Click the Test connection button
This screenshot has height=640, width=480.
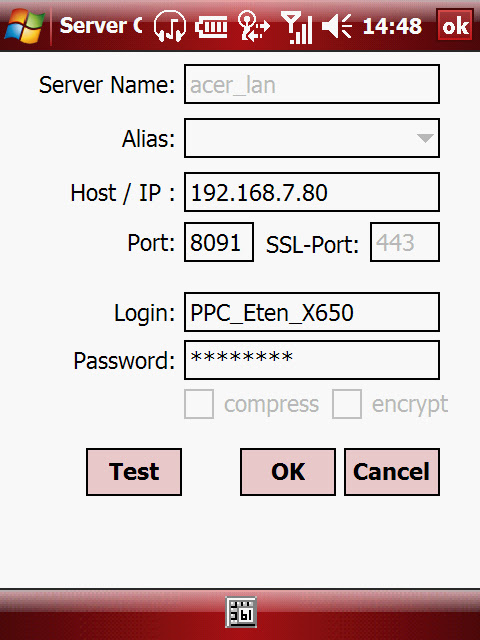(x=134, y=472)
